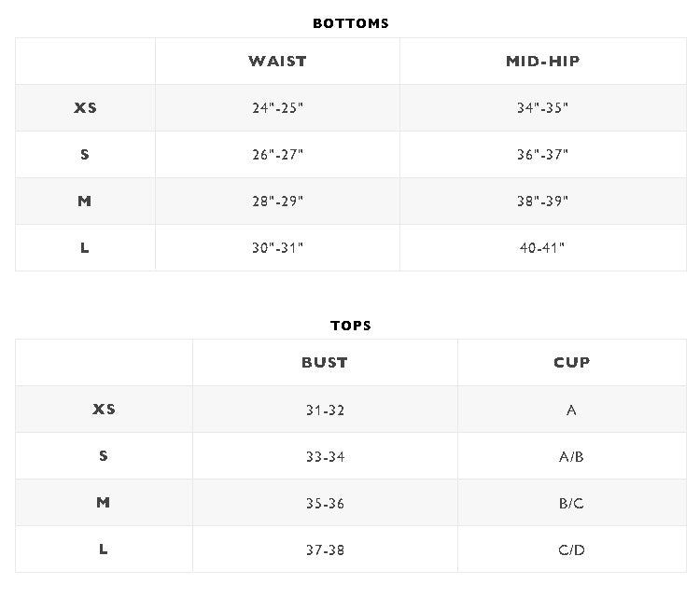This screenshot has width=700, height=598.
Task: Select the WAIST column header
Action: coord(277,61)
